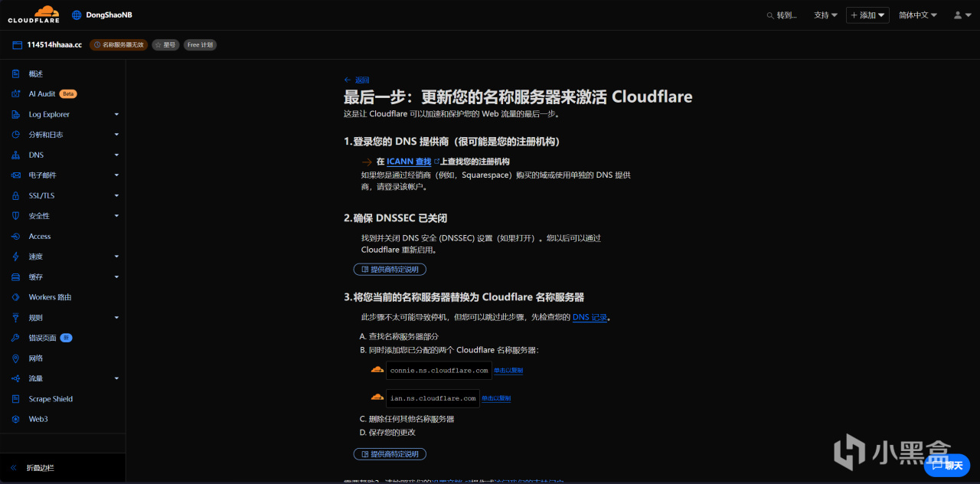
Task: Select the ian.ns.cloudflare.com nameserver field
Action: [433, 398]
